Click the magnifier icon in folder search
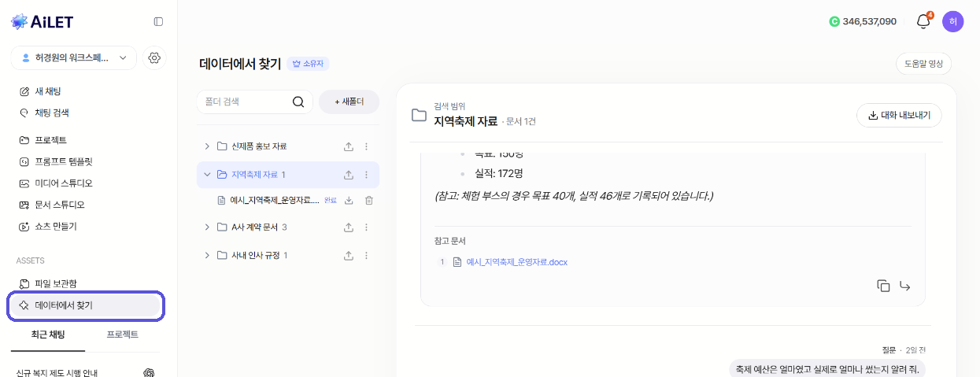Screen dimensions: 980x377 [298, 102]
